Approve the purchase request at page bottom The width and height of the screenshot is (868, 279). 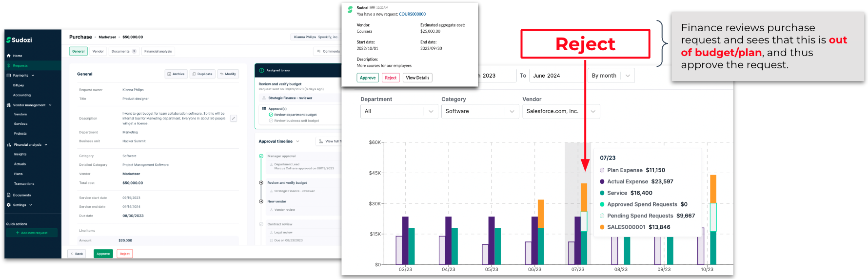[x=103, y=254]
